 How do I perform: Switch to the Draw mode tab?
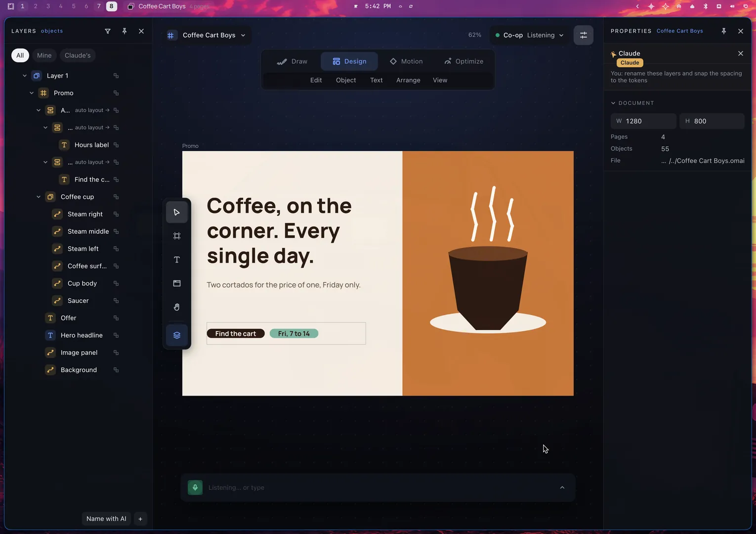pos(292,61)
